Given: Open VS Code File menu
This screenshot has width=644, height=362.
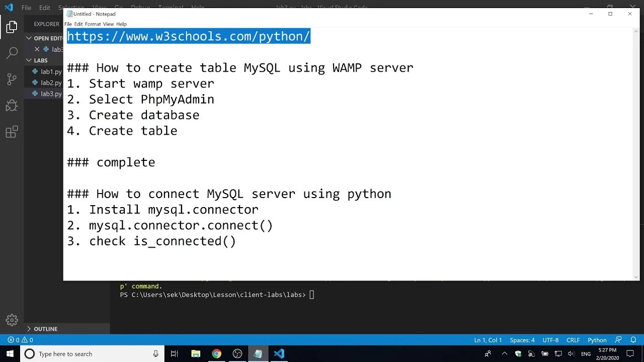Looking at the screenshot, I should [x=26, y=8].
